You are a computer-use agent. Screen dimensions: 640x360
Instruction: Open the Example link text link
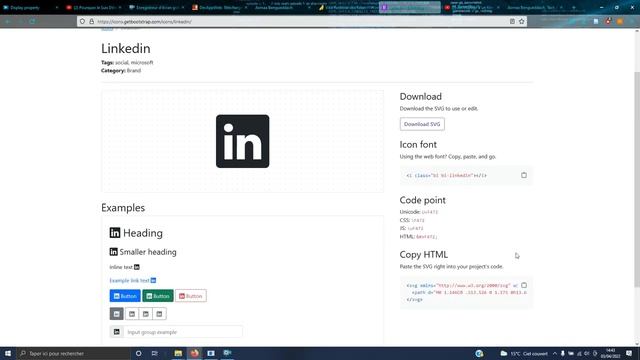[133, 280]
